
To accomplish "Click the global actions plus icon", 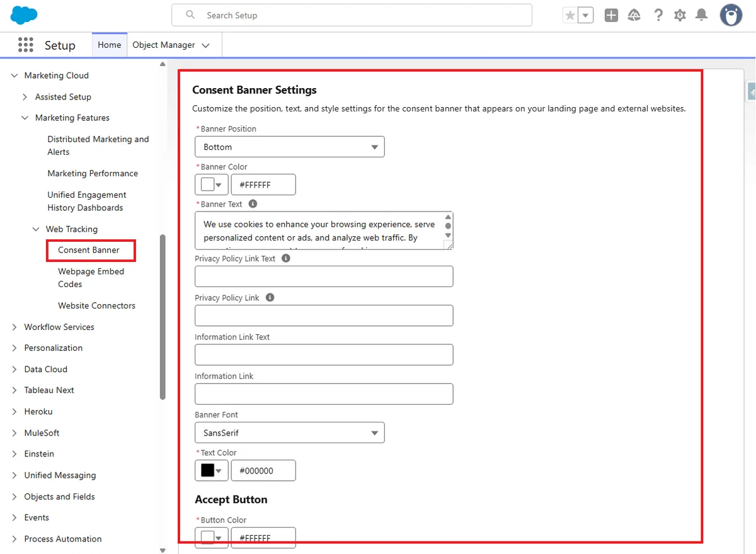I will point(611,15).
